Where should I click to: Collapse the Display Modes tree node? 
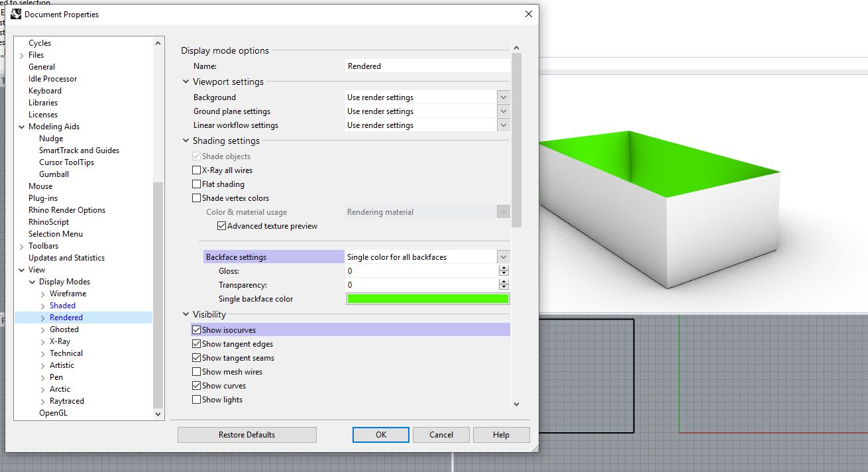click(x=32, y=282)
